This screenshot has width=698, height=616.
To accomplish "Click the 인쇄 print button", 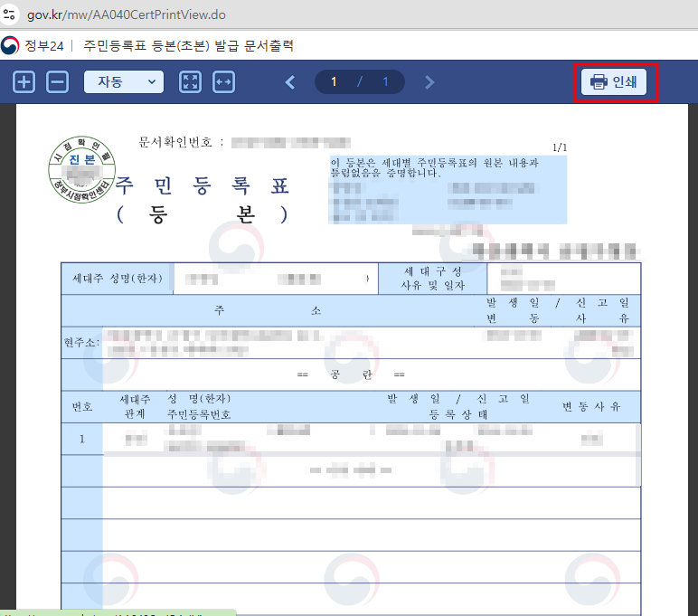I will [614, 82].
